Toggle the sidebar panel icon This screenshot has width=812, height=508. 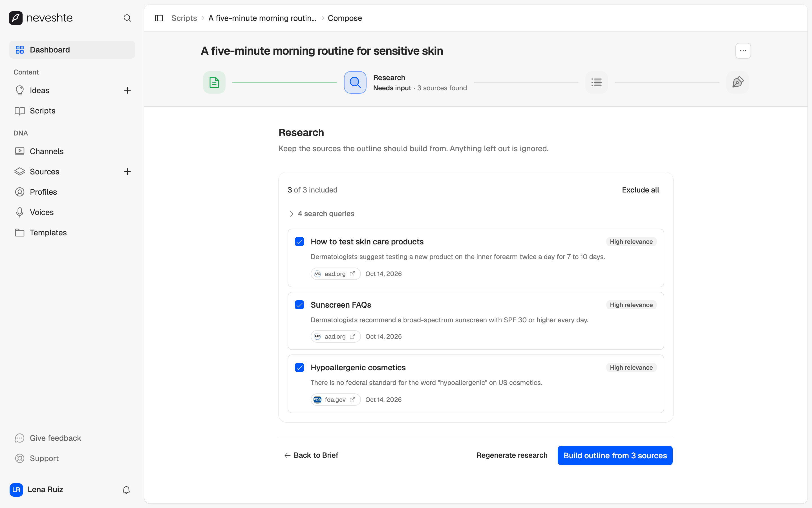pyautogui.click(x=159, y=18)
